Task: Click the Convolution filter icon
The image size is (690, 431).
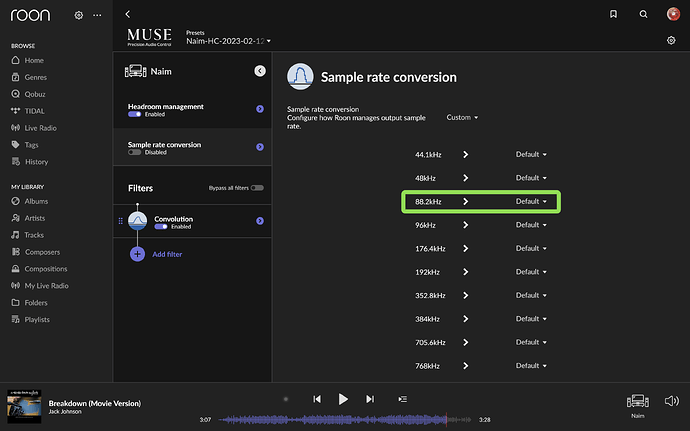Action: click(137, 221)
